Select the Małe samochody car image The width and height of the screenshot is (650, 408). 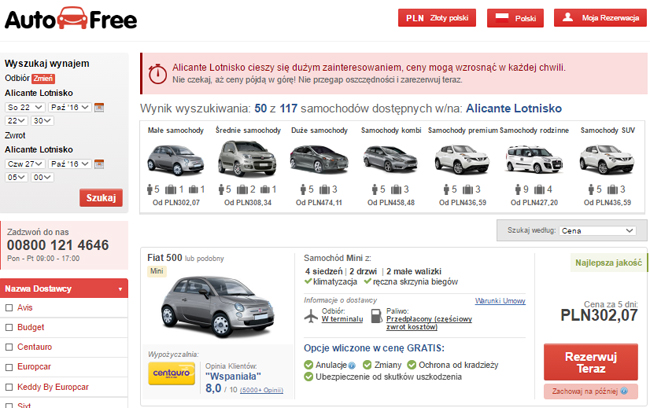(177, 158)
